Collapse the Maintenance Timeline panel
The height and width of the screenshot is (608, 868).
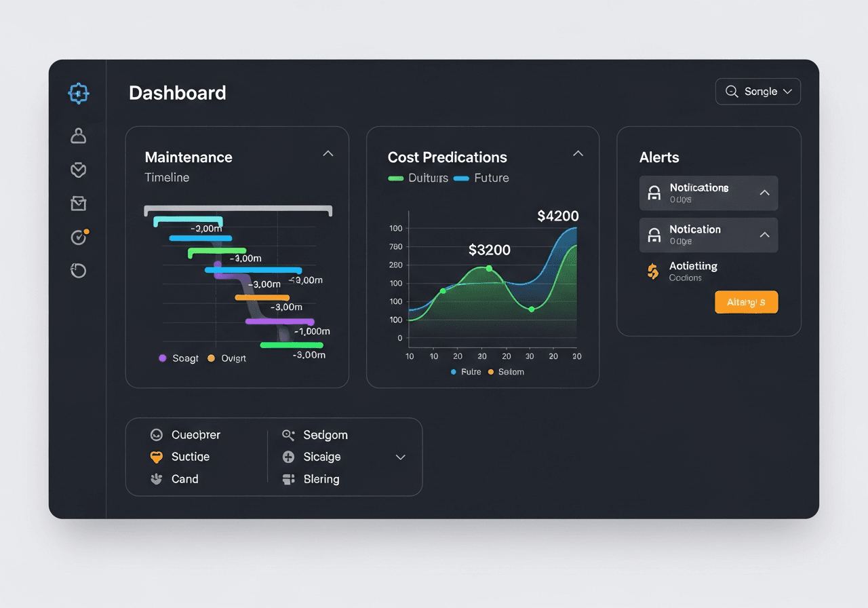click(328, 153)
